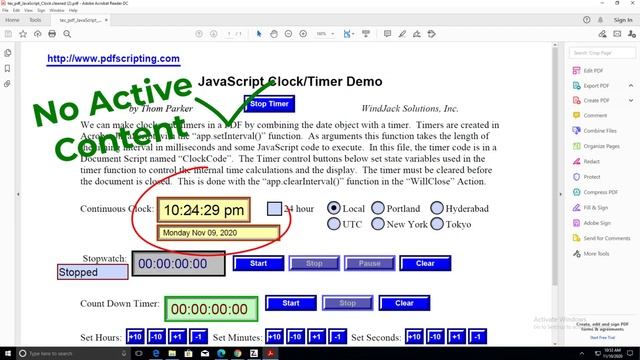640x360 pixels.
Task: Click the upload to cloud icon
Action: tap(38, 34)
